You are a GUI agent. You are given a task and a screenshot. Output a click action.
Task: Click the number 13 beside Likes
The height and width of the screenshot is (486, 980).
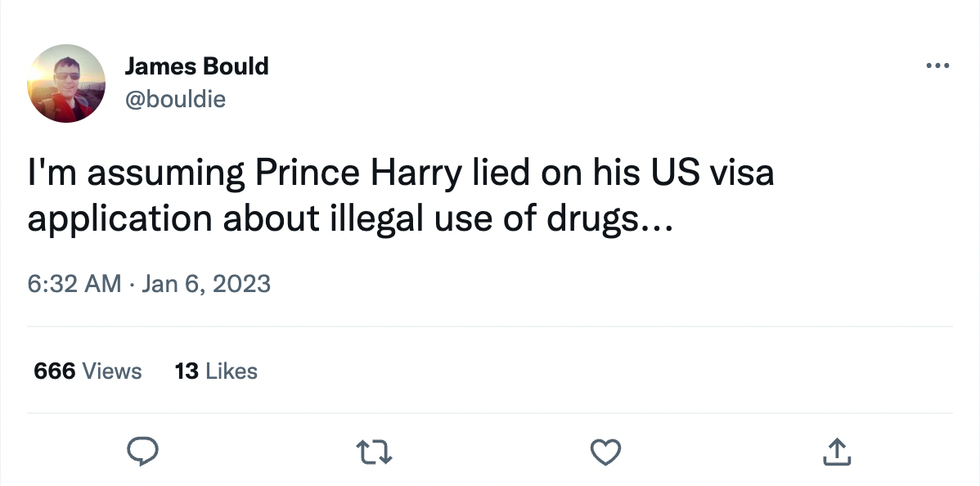(186, 371)
